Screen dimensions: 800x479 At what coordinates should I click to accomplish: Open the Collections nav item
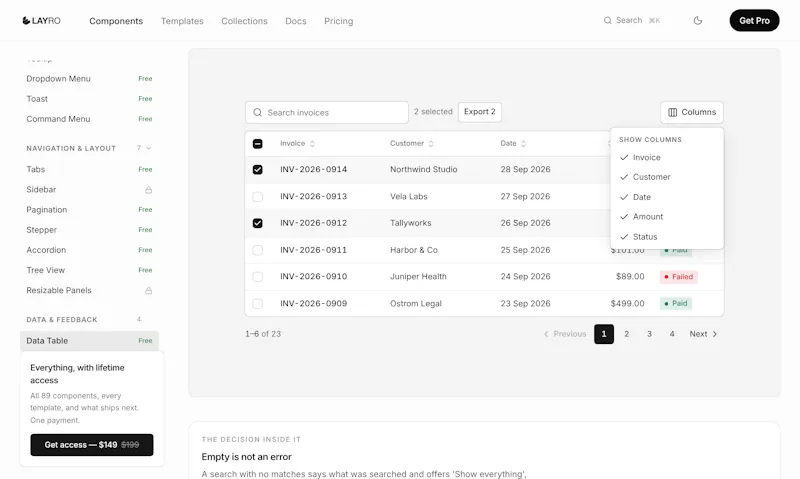244,21
